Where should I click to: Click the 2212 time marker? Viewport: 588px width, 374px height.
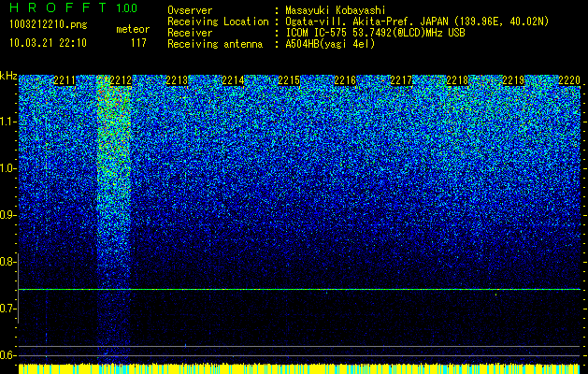[x=121, y=80]
